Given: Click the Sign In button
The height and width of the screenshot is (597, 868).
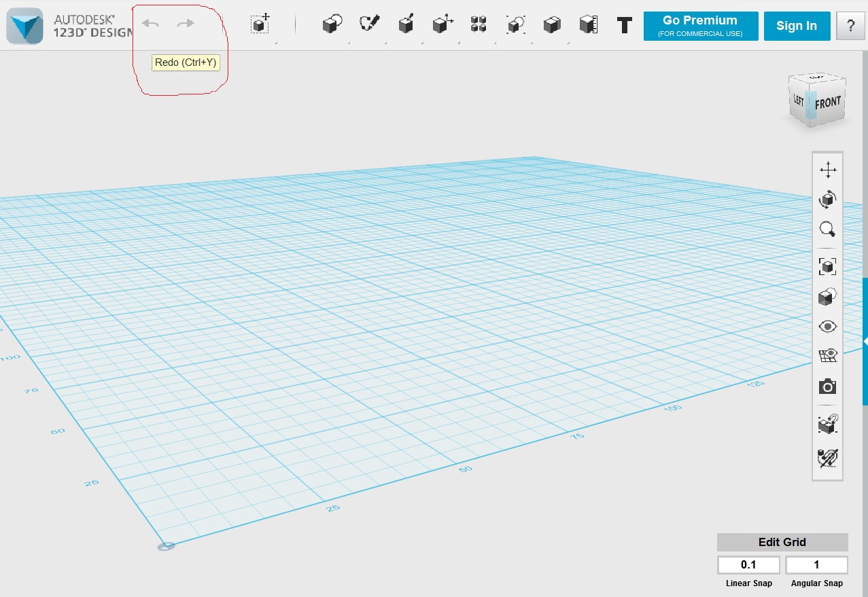Looking at the screenshot, I should point(797,26).
